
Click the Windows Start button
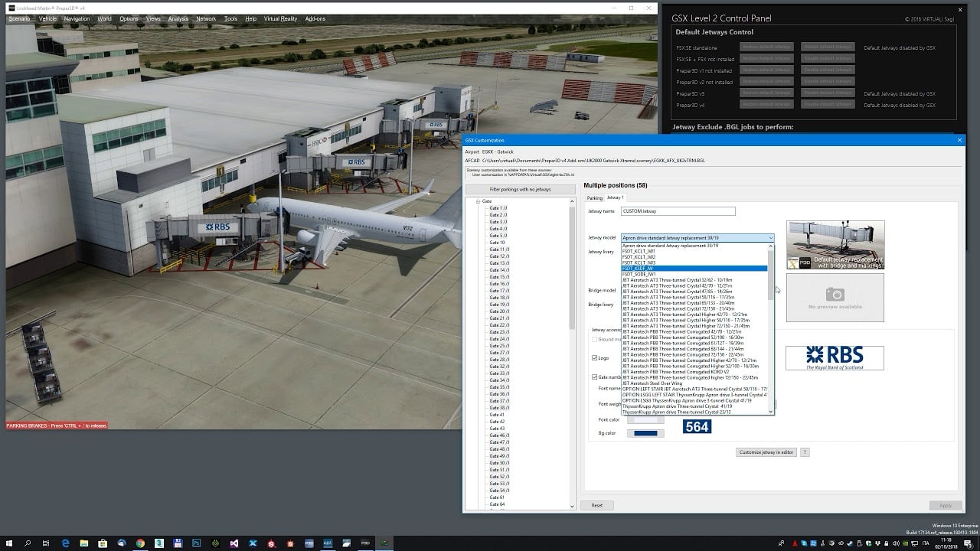9,543
